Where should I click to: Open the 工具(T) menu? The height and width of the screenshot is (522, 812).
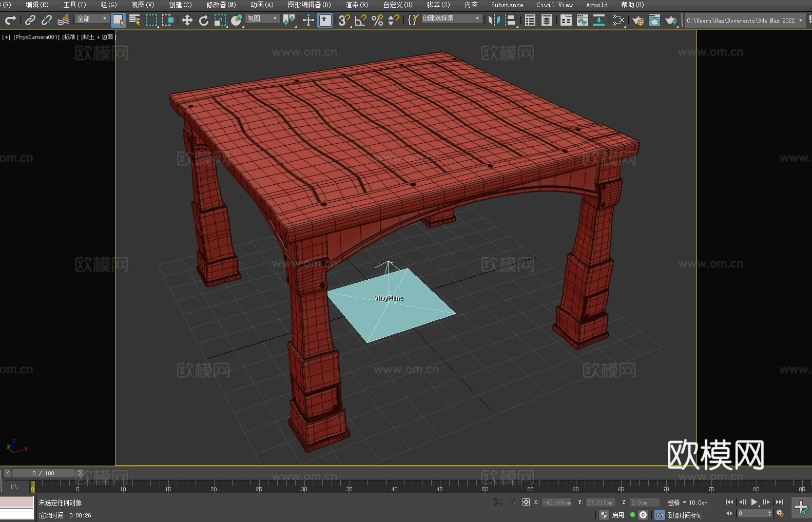(x=74, y=5)
